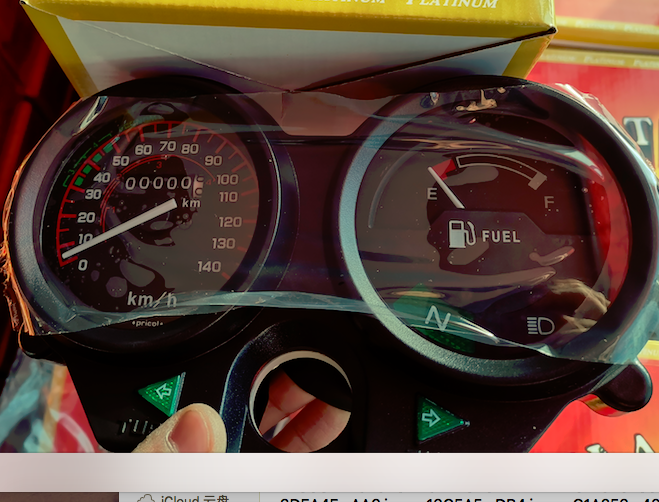Click the km/h unit label on speedometer

(x=152, y=298)
